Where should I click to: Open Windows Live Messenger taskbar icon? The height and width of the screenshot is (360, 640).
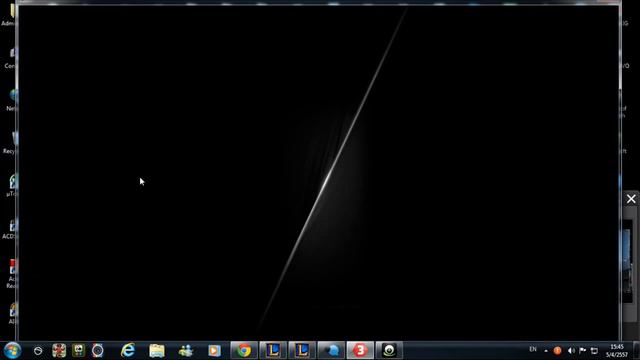point(186,350)
